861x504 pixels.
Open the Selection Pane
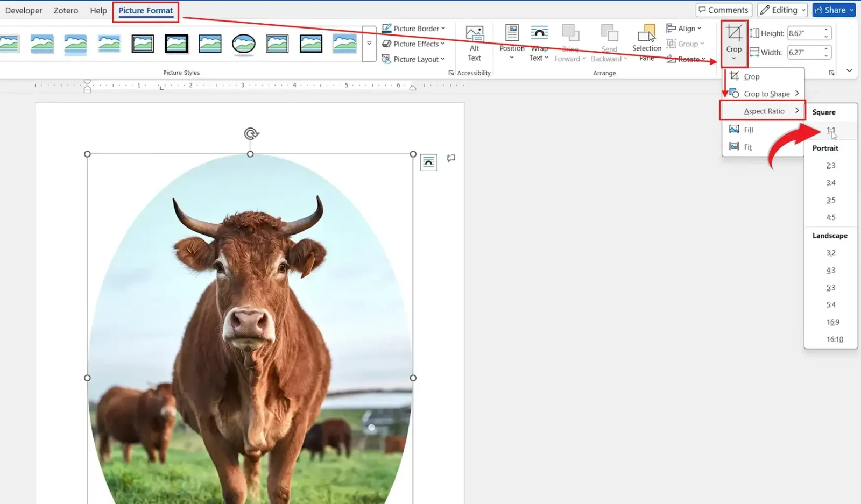pyautogui.click(x=646, y=43)
